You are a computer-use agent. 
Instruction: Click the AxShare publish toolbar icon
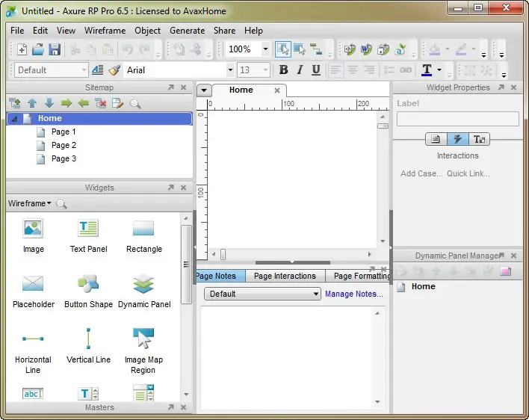400,49
